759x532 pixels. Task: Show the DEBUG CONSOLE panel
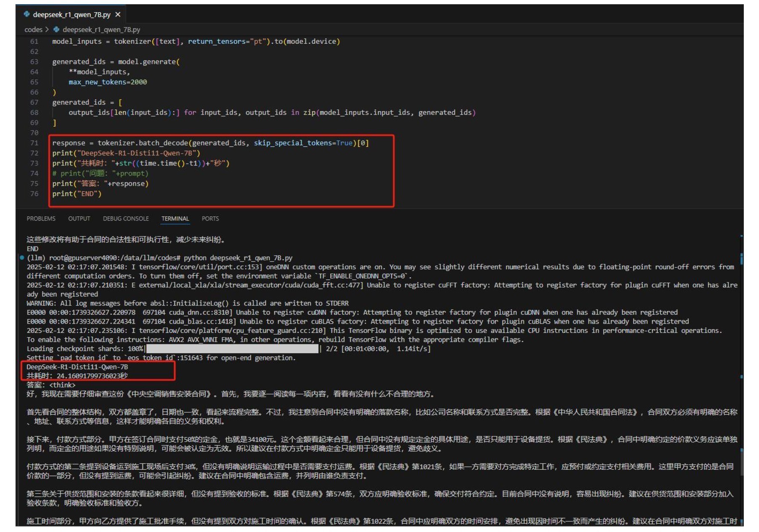pyautogui.click(x=126, y=218)
